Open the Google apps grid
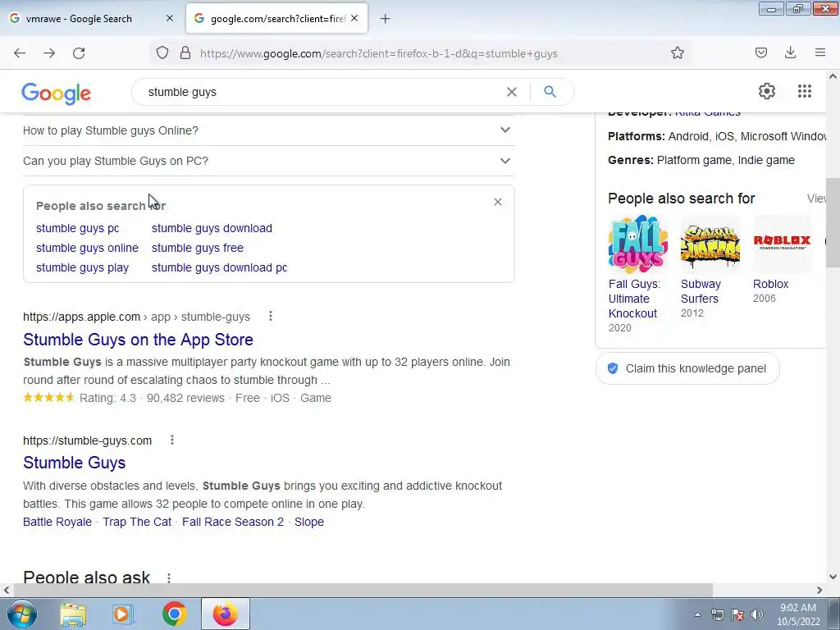 (805, 91)
